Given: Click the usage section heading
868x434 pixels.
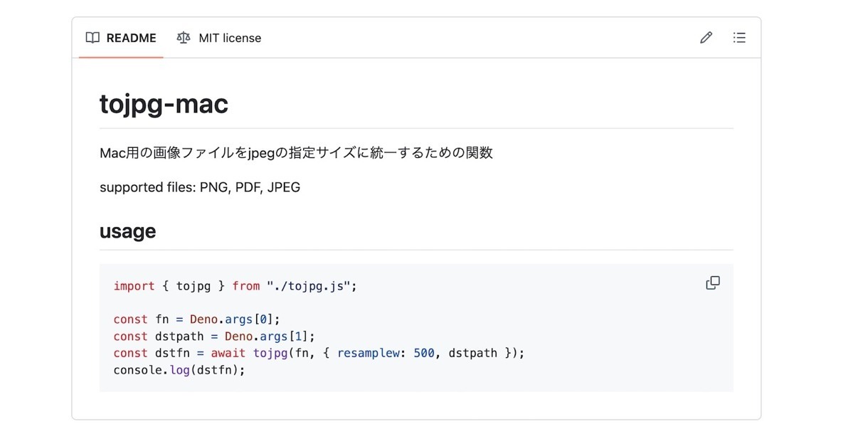Looking at the screenshot, I should pos(127,231).
